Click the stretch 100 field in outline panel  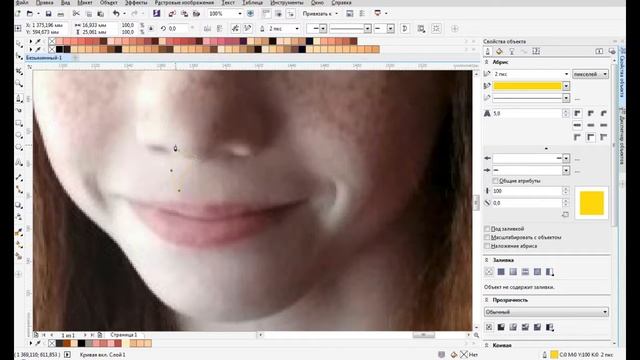tap(527, 191)
